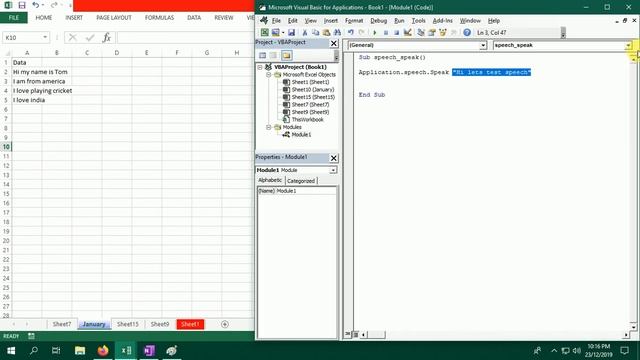Viewport: 640px width, 360px height.
Task: Collapse VBAProject (Book1) tree node
Action: [x=260, y=67]
